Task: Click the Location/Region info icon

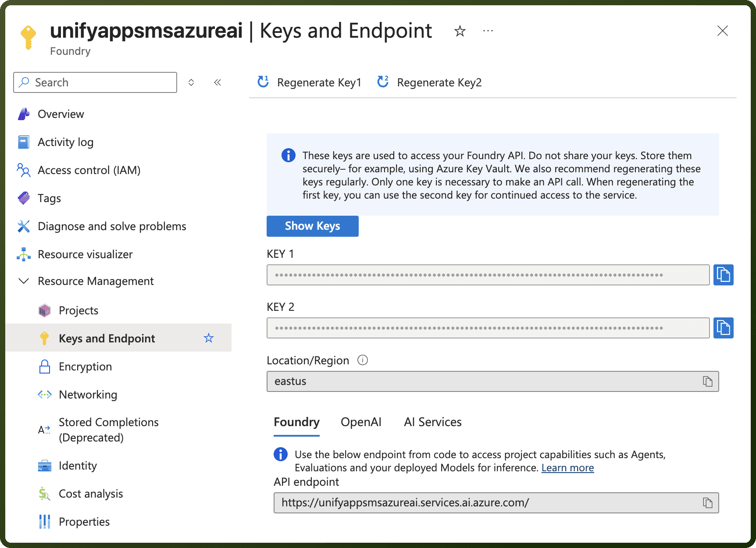Action: 363,360
